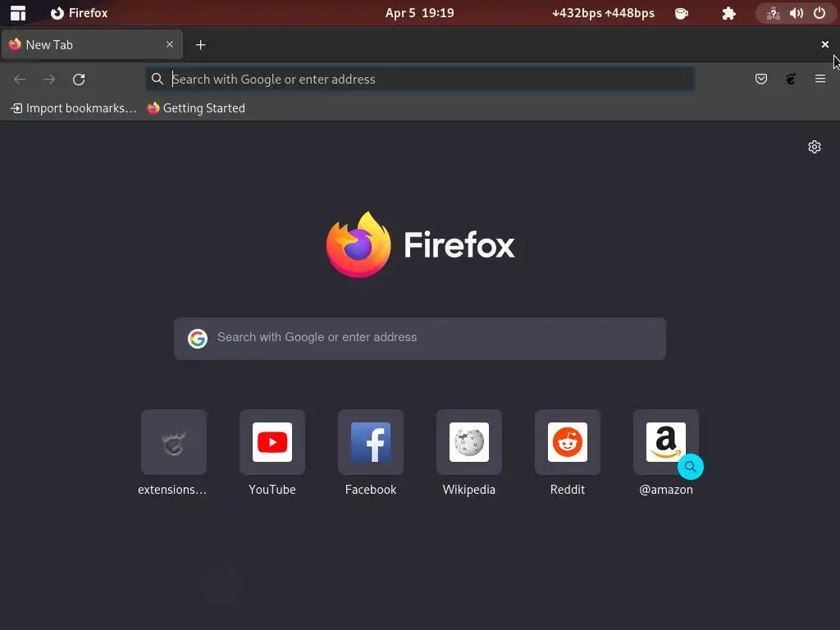The width and height of the screenshot is (840, 630).
Task: Open the @amazon search shortcut tile
Action: [x=666, y=453]
